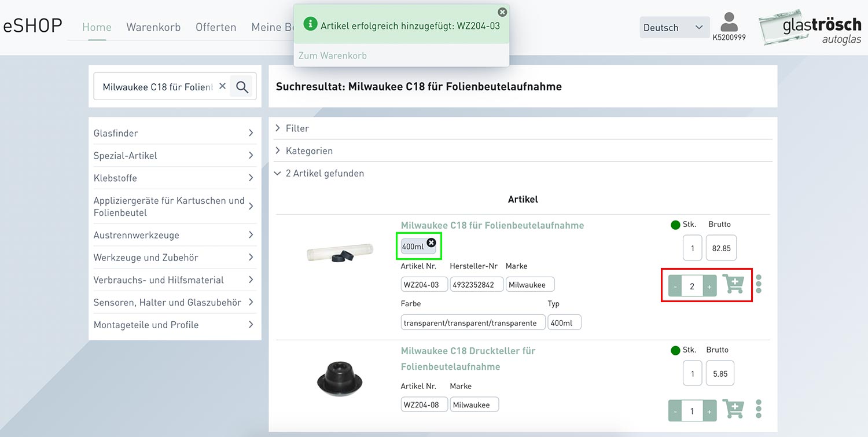Viewport: 868px width, 437px height.
Task: Click into the search input field
Action: [x=158, y=87]
